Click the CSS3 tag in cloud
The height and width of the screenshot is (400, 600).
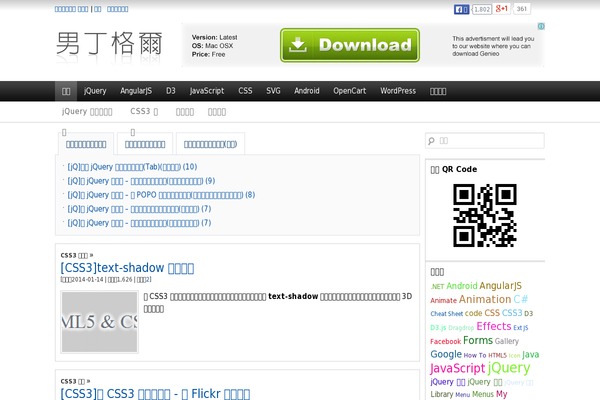click(512, 313)
